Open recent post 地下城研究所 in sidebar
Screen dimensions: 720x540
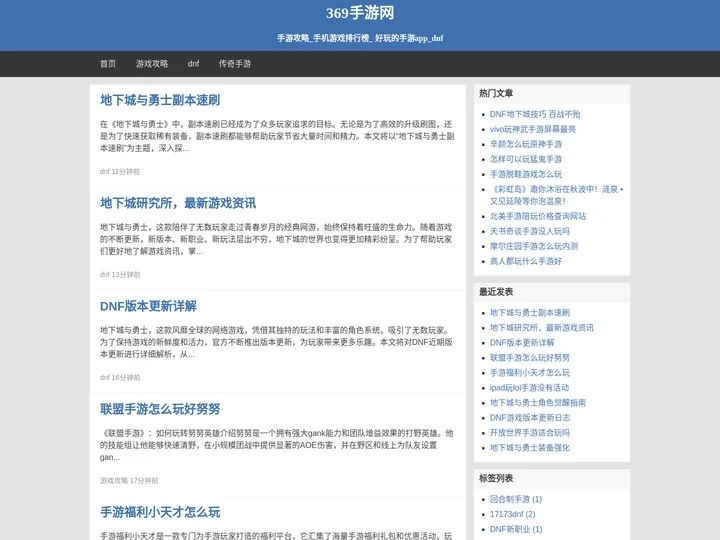click(541, 327)
